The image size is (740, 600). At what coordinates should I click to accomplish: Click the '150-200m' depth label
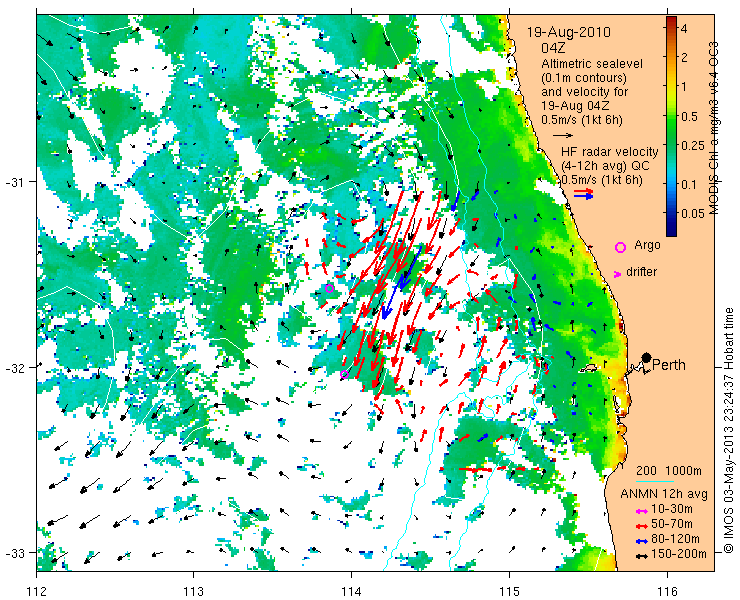click(x=679, y=554)
